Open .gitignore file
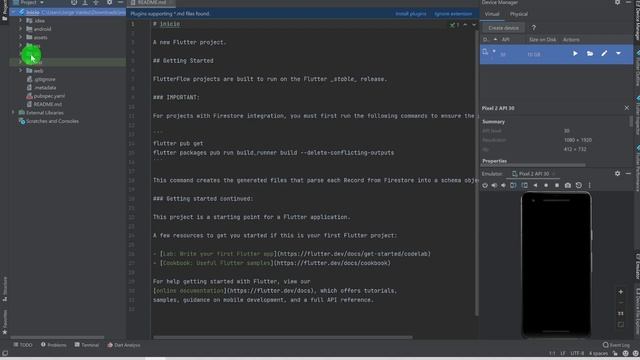Viewport: 640px width, 360px height. pos(44,79)
